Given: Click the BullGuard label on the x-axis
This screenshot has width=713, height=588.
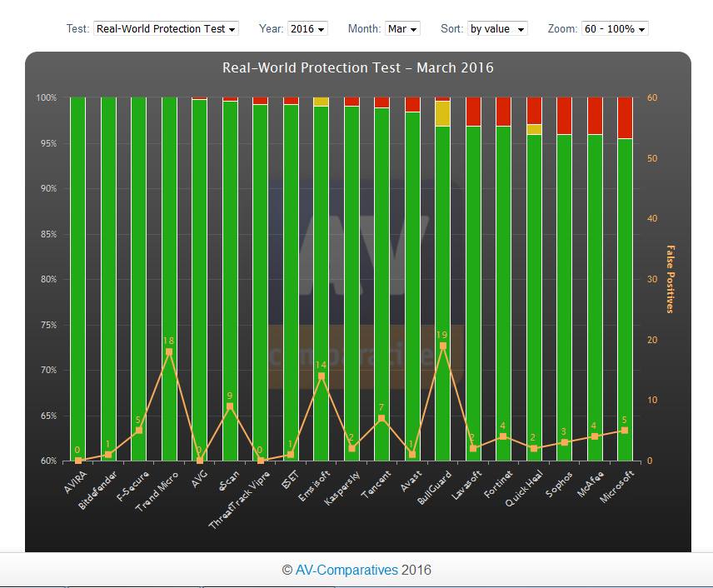Looking at the screenshot, I should coord(434,487).
